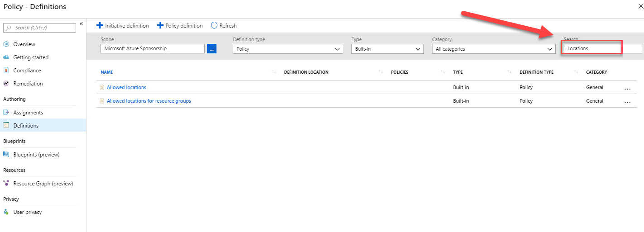This screenshot has width=644, height=232.
Task: Click the Resource Graph (preview) icon
Action: (x=6, y=184)
